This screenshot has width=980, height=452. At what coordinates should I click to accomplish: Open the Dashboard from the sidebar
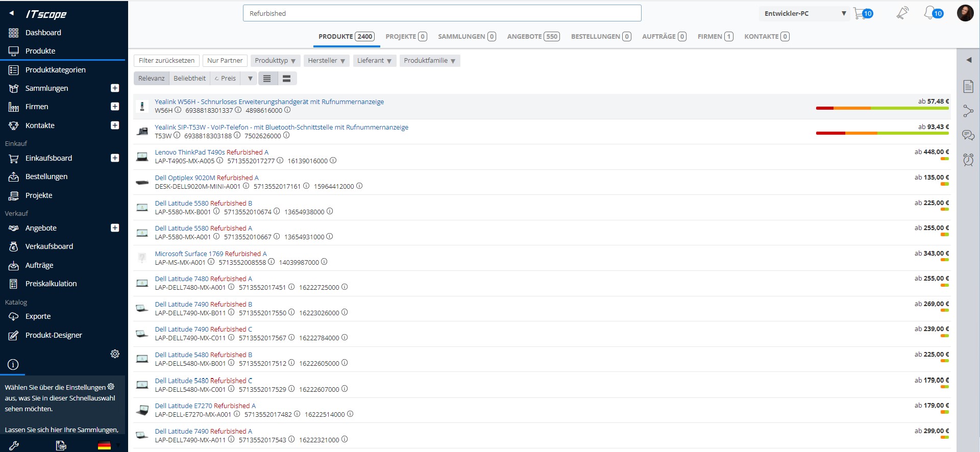click(x=43, y=33)
